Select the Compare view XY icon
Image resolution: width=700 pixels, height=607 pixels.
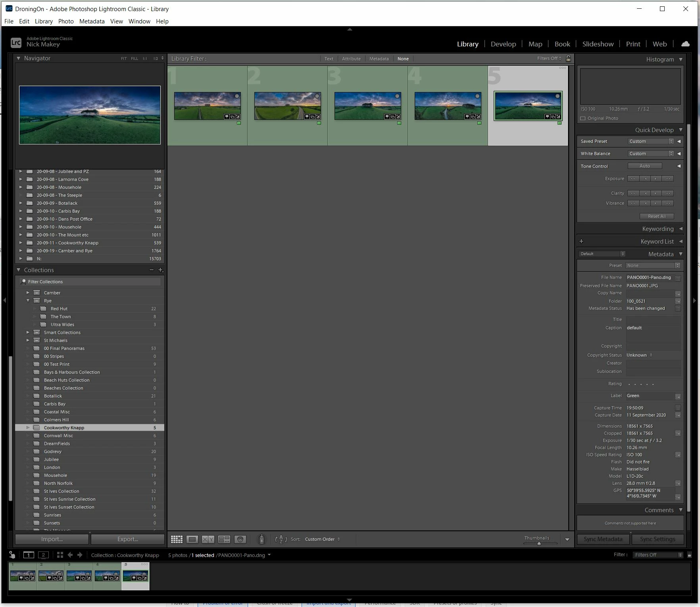point(208,539)
